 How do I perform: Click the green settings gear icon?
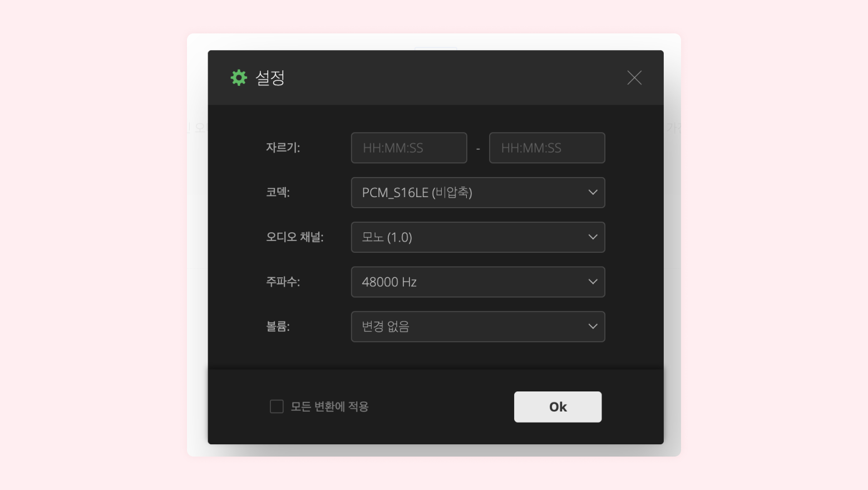click(239, 77)
